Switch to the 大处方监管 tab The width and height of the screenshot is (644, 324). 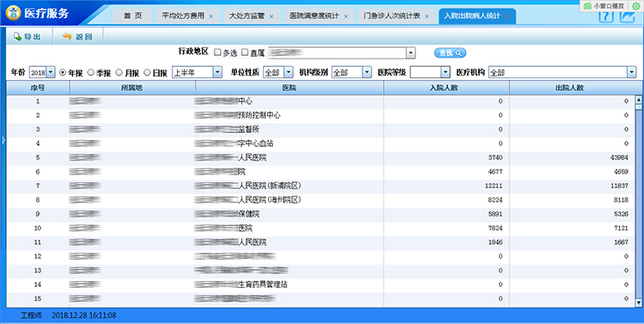coord(246,16)
